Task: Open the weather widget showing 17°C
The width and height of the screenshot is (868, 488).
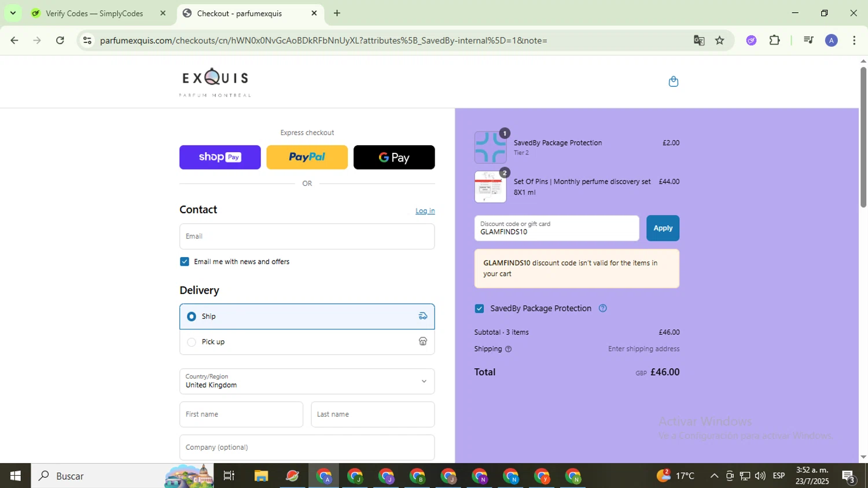Action: (x=675, y=476)
